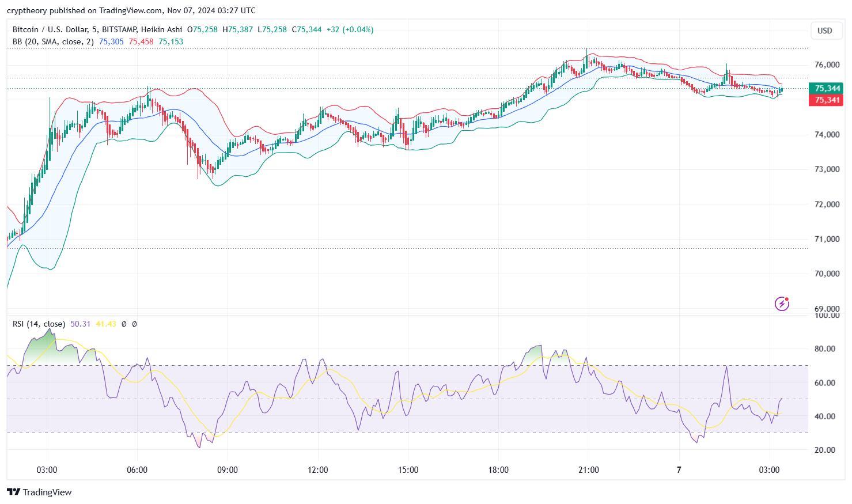Click the open price O75,258 in legend

pos(202,29)
